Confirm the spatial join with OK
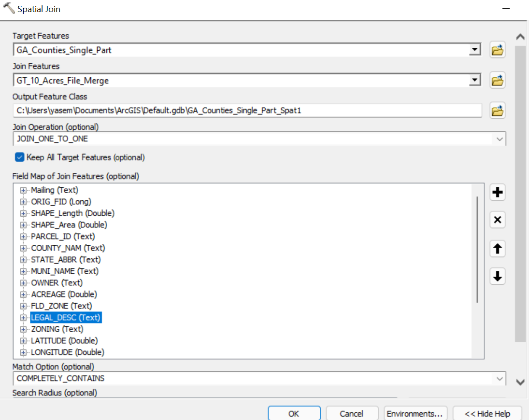The height and width of the screenshot is (420, 529). tap(294, 413)
